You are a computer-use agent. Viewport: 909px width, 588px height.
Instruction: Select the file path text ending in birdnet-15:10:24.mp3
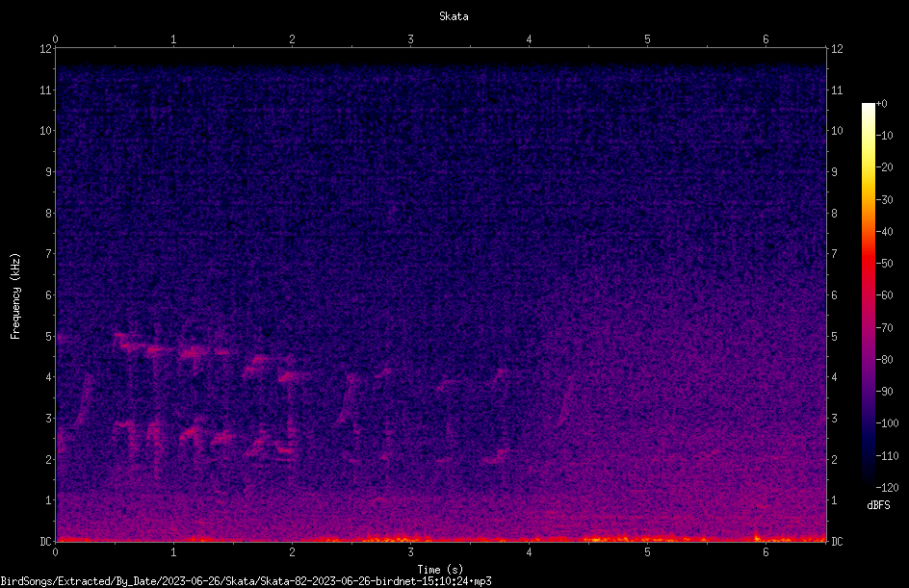point(246,581)
